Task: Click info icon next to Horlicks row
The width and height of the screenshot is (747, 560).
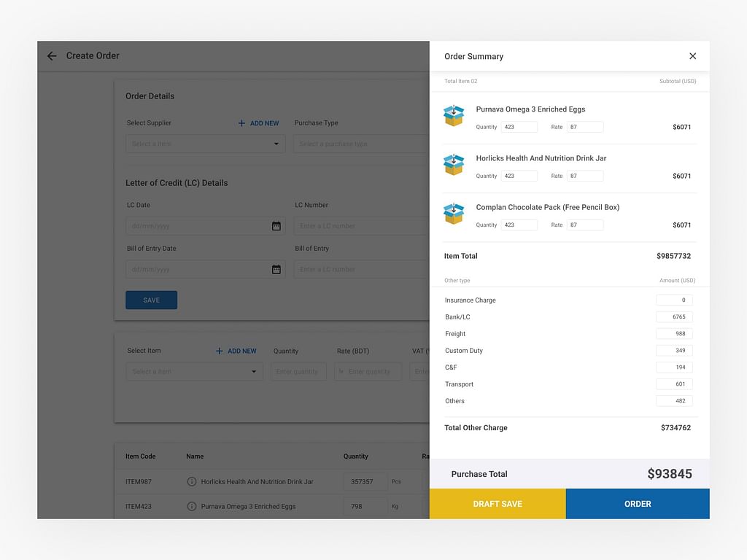Action: 192,482
